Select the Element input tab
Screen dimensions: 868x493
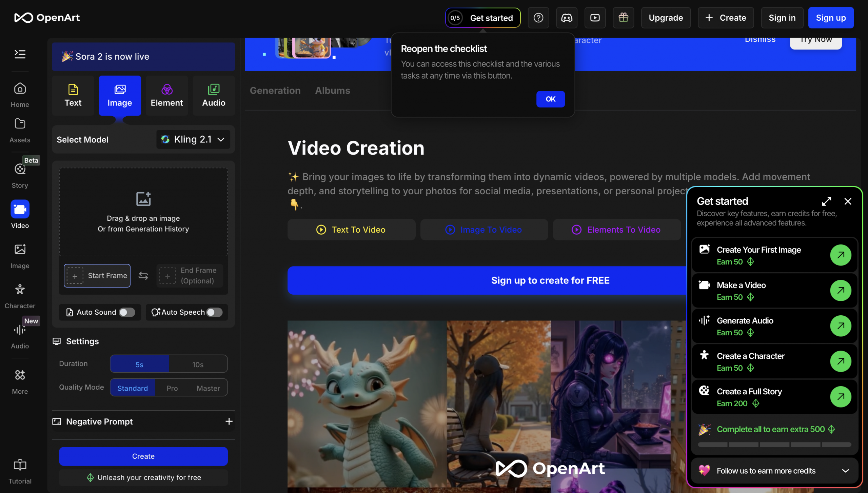[166, 95]
